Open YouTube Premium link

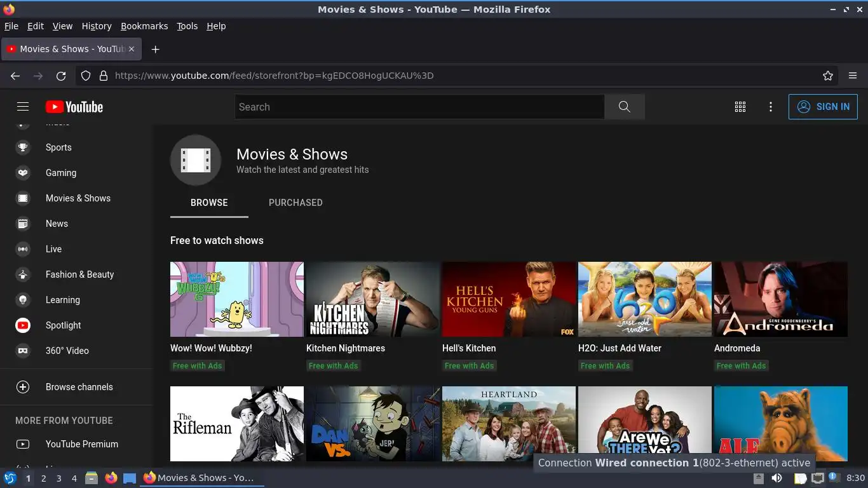pos(76,444)
